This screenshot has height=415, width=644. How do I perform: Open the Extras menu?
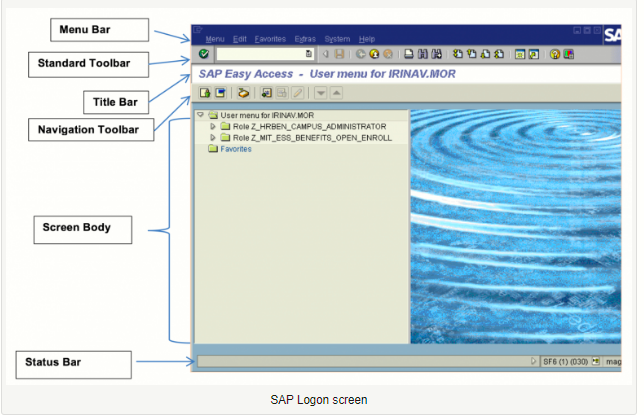[305, 39]
